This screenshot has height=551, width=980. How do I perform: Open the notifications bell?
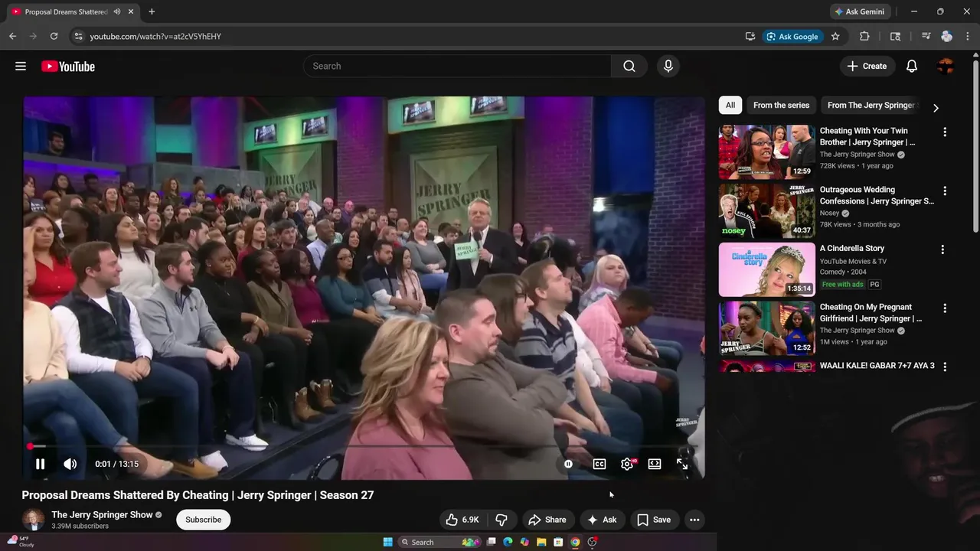[x=912, y=67]
